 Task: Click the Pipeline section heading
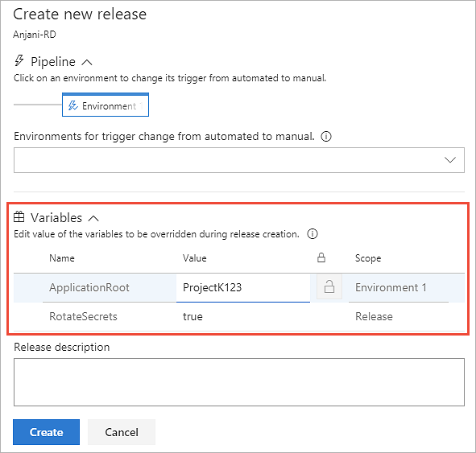(53, 61)
